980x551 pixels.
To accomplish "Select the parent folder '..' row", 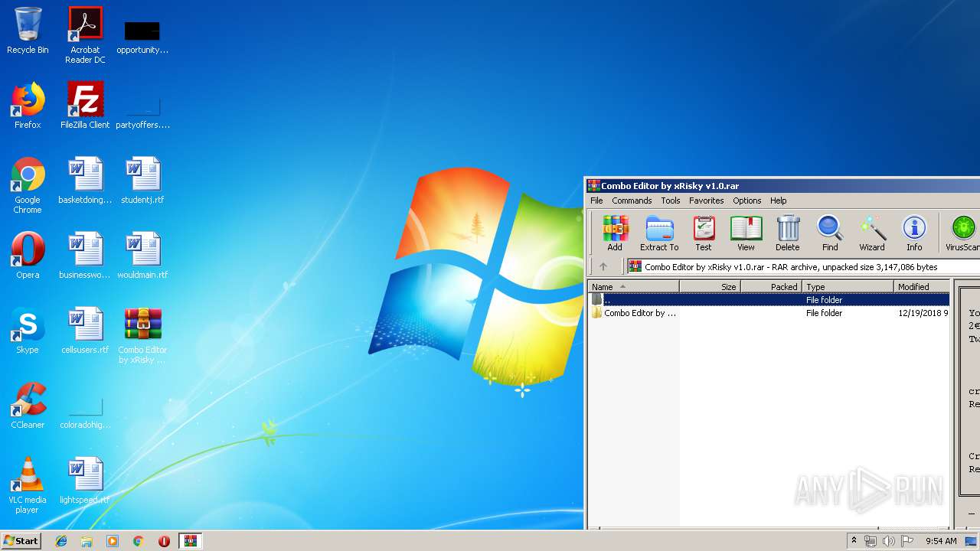I will pyautogui.click(x=769, y=300).
